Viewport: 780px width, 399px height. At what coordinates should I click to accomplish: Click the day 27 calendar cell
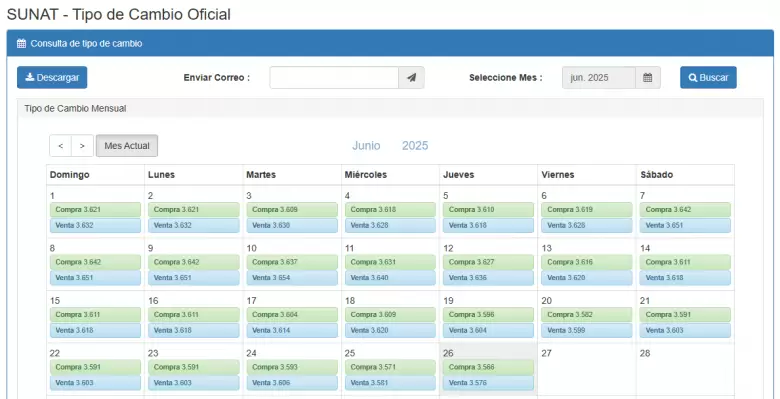[x=587, y=370]
